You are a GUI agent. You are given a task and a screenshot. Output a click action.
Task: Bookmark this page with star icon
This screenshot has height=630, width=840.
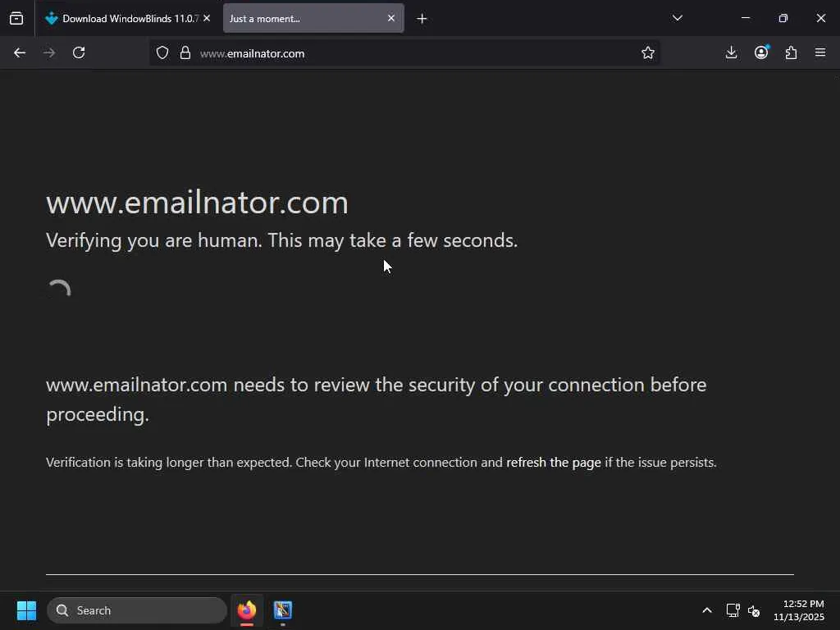(648, 52)
